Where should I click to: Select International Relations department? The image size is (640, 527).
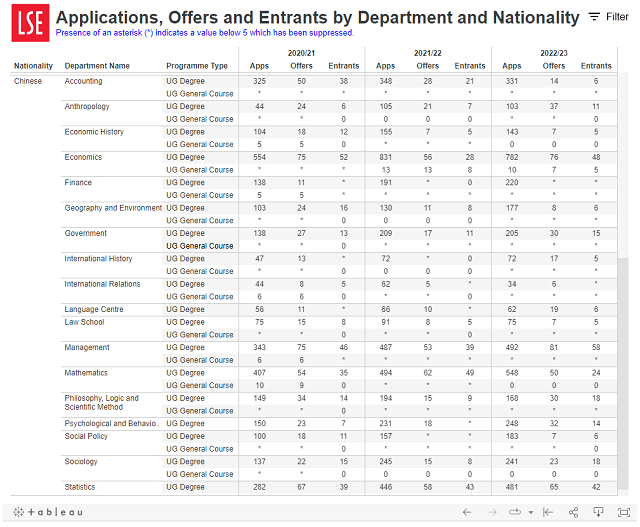point(102,284)
